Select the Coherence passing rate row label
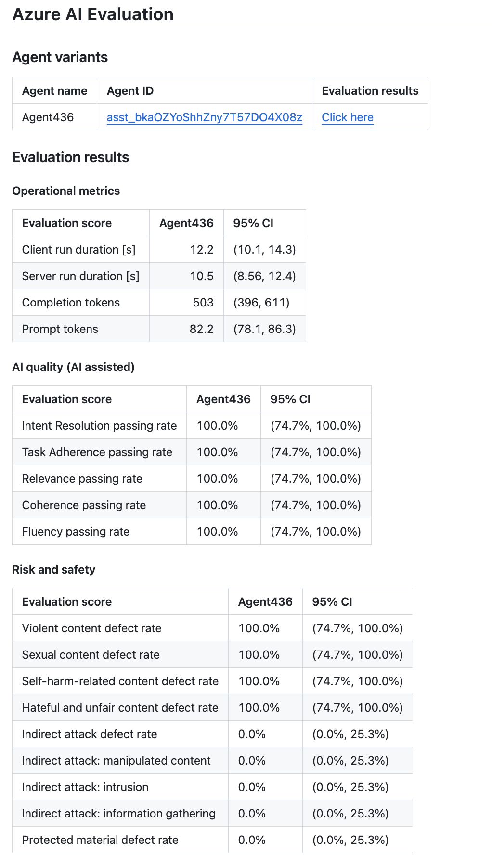Image resolution: width=492 pixels, height=868 pixels. click(x=84, y=505)
